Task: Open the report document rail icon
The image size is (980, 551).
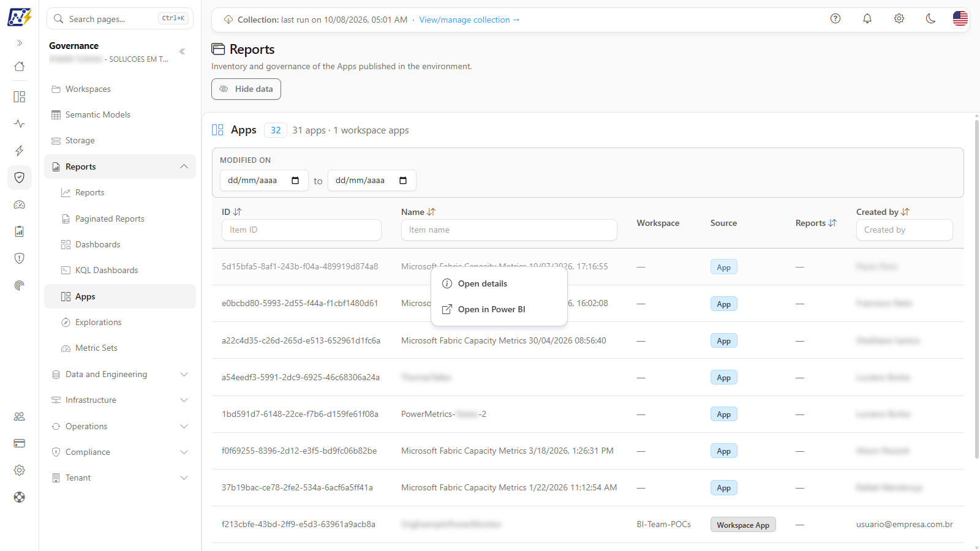Action: pos(20,231)
